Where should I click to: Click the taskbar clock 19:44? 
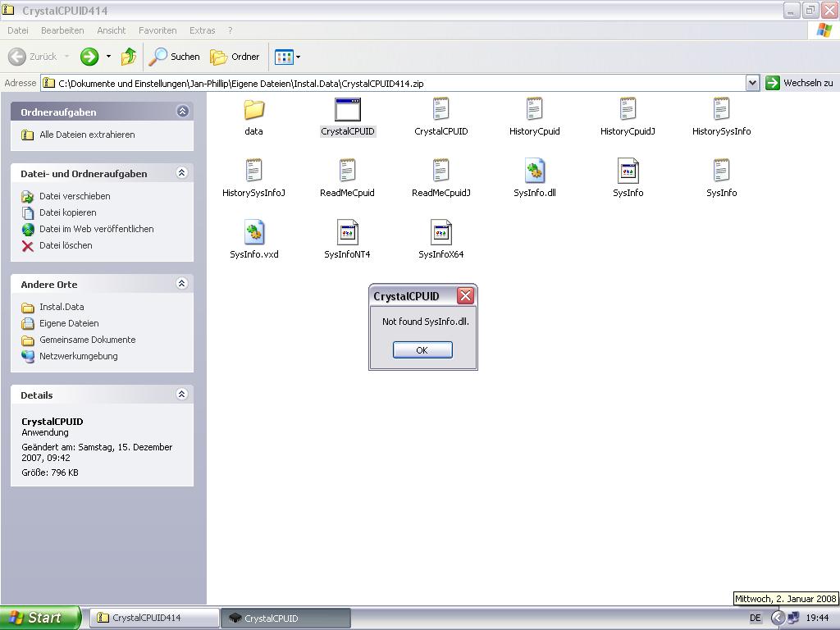click(818, 618)
